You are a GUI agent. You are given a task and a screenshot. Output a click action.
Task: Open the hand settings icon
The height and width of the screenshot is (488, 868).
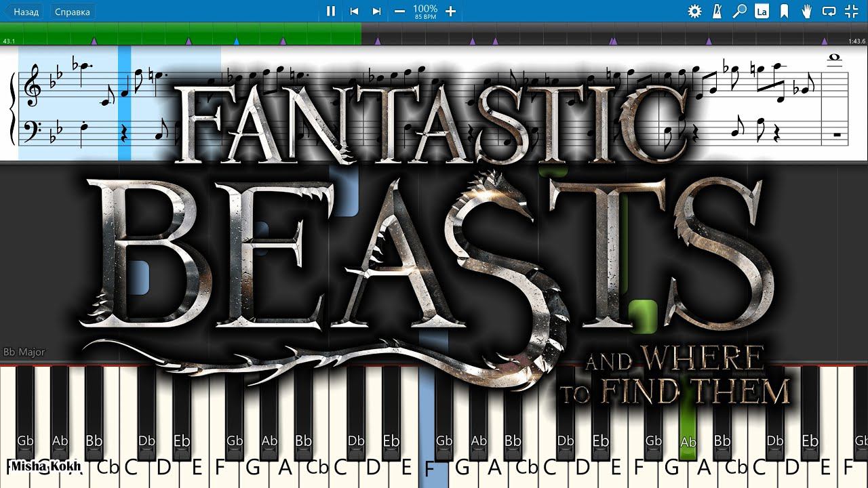pos(806,11)
